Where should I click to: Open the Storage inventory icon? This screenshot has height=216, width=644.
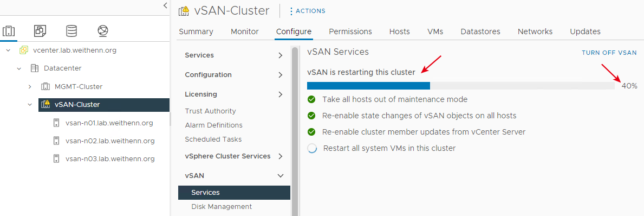point(71,30)
